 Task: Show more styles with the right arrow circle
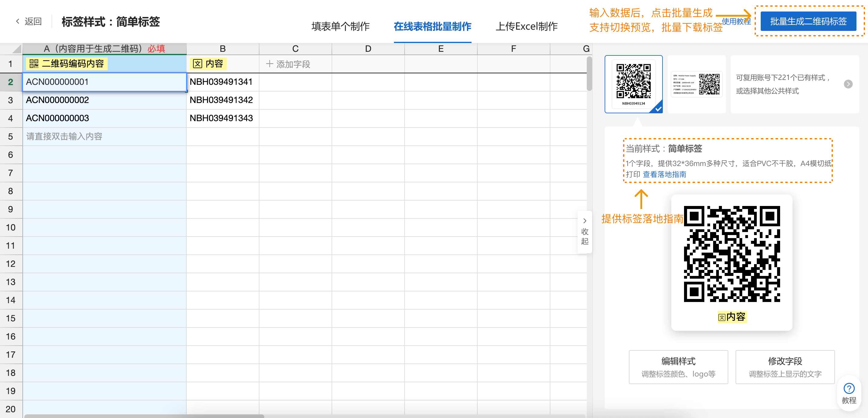pos(848,84)
